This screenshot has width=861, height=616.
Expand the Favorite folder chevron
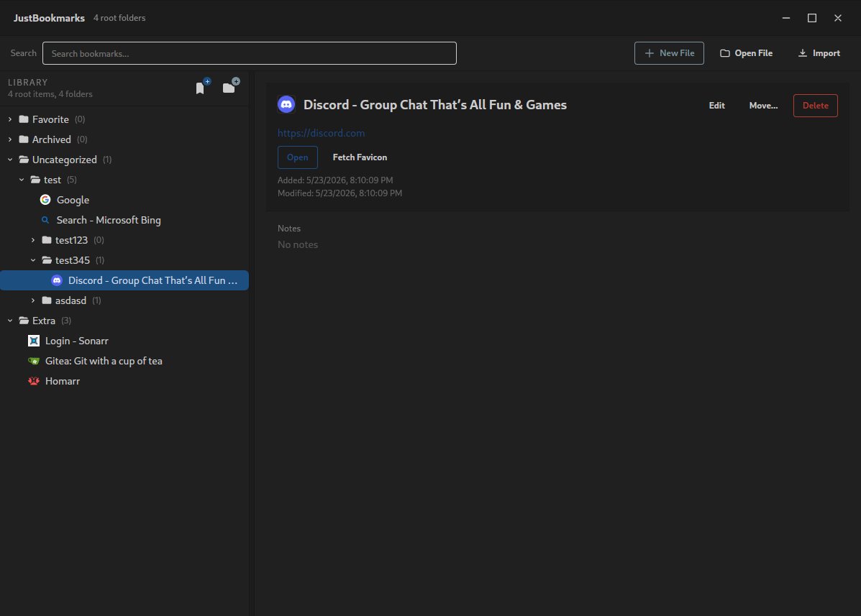tap(10, 119)
